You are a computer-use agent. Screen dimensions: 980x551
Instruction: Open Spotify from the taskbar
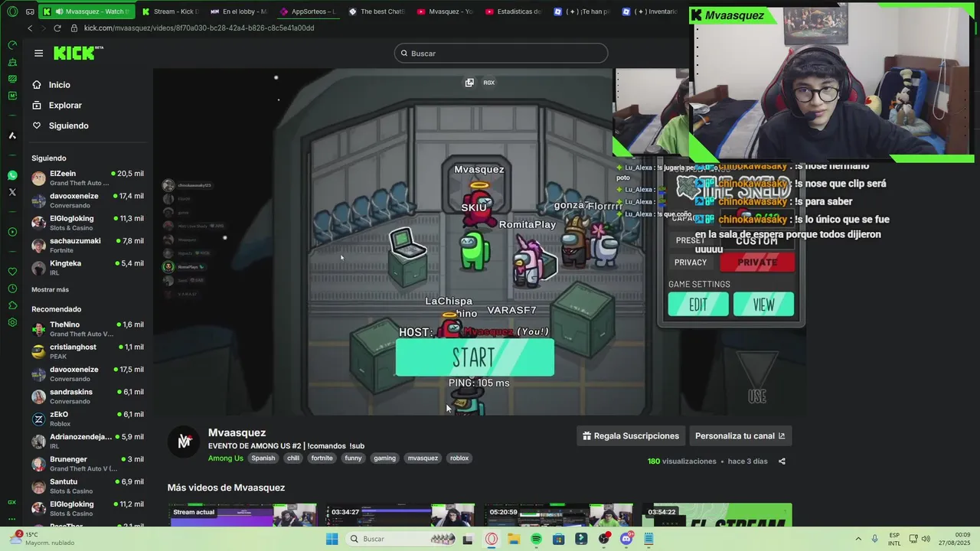[536, 539]
